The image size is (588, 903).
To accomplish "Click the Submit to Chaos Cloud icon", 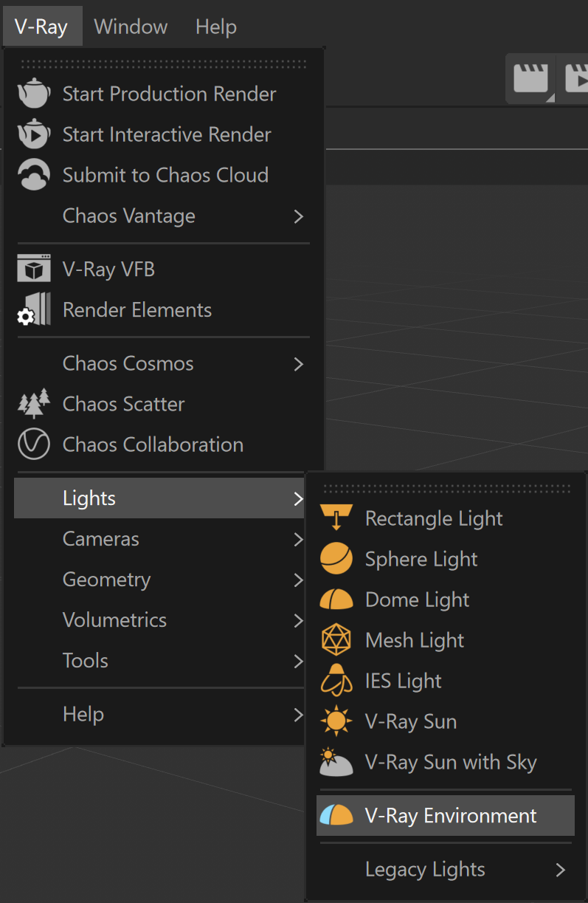I will point(34,175).
